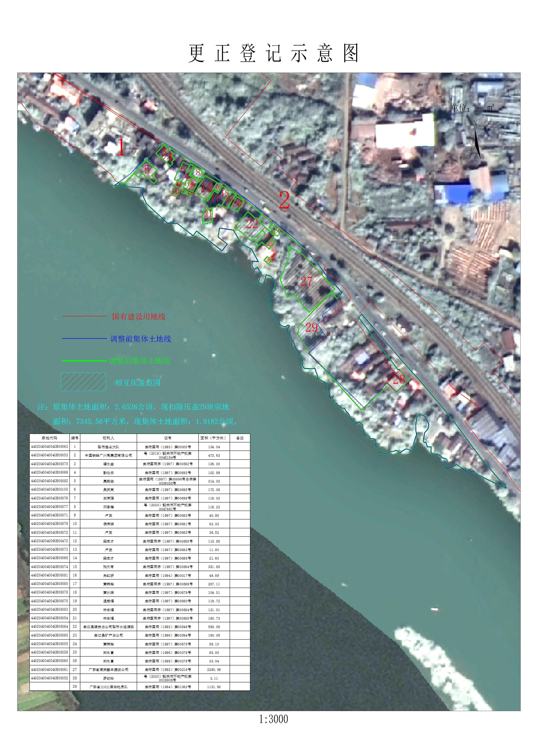Click legend text '调整后集体土地线'
The width and height of the screenshot is (535, 756).
tap(140, 361)
